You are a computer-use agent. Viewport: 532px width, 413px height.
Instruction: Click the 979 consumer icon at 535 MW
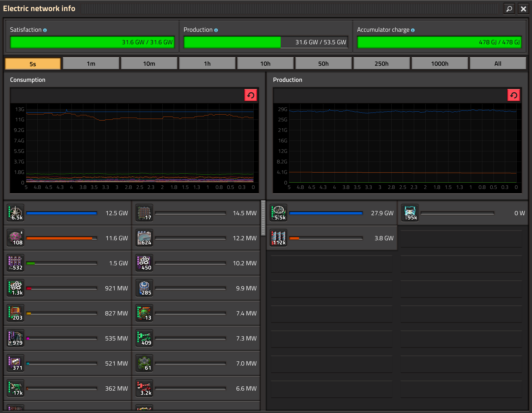click(16, 338)
